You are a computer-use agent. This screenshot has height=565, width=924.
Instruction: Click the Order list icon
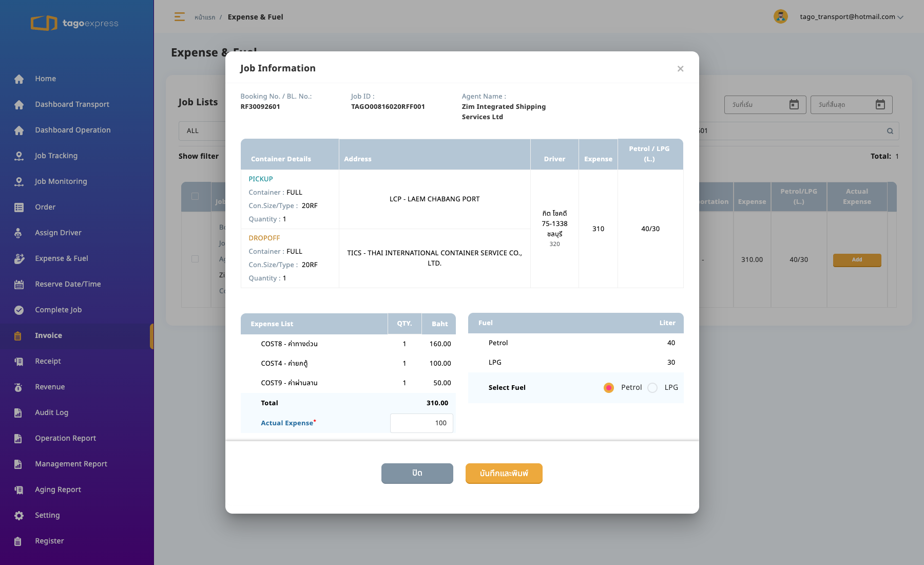tap(19, 208)
